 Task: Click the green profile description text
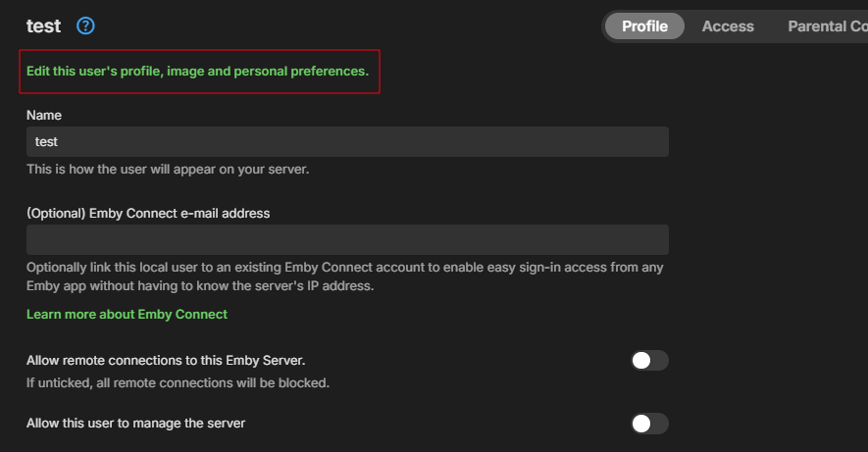click(197, 72)
